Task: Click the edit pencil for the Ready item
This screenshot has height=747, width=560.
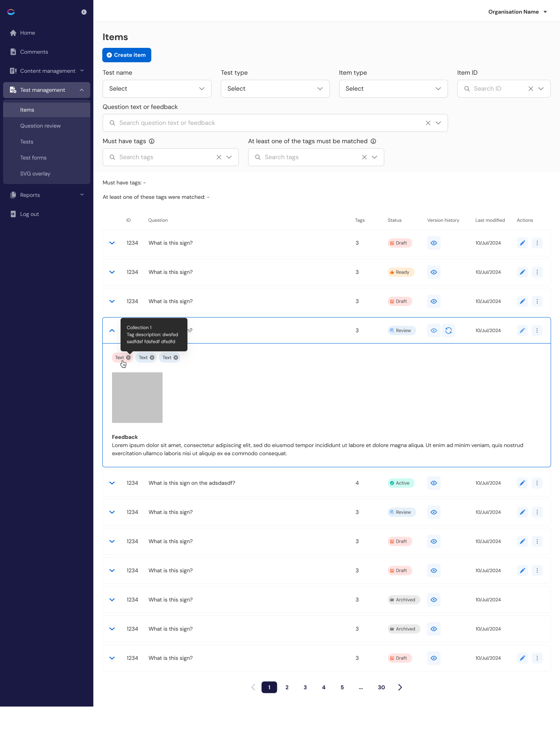Action: [522, 272]
